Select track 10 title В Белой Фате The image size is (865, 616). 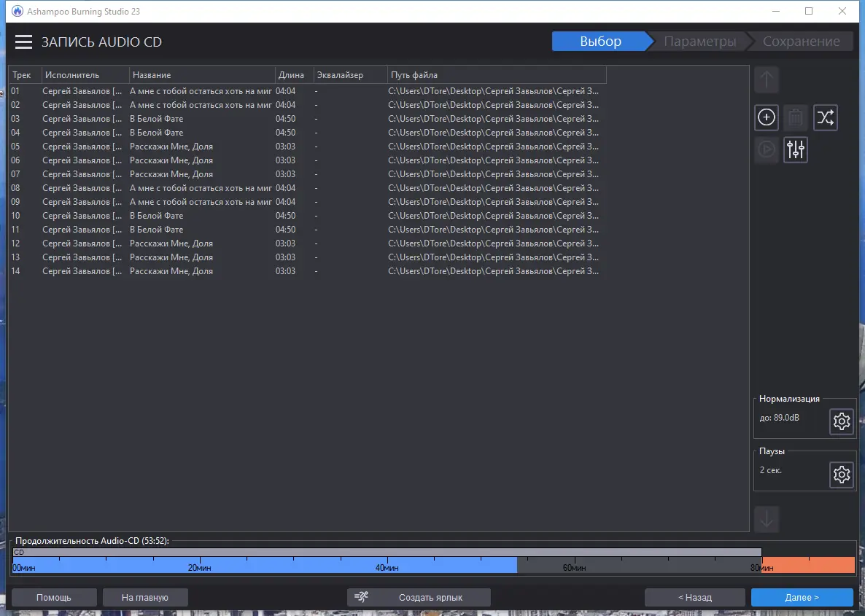click(x=157, y=216)
